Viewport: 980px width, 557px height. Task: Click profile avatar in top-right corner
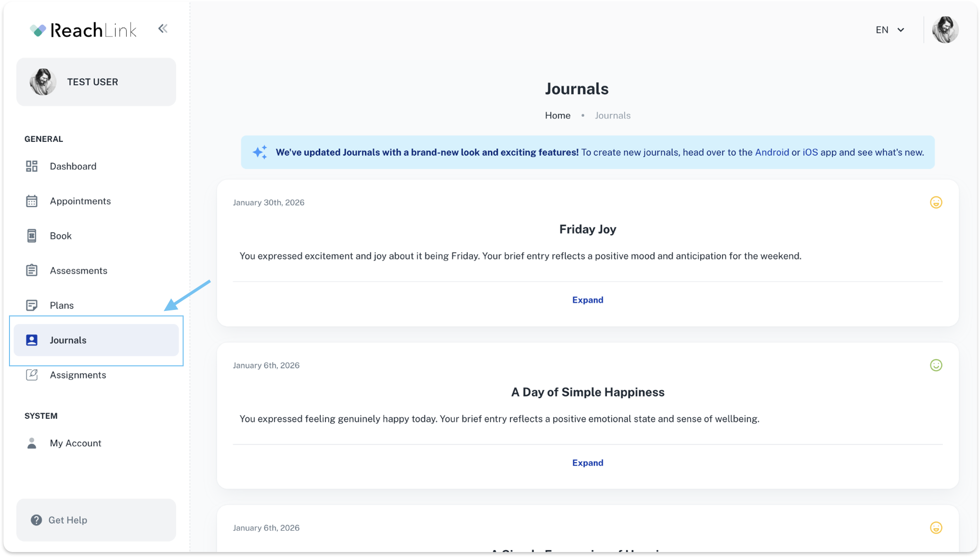point(945,30)
